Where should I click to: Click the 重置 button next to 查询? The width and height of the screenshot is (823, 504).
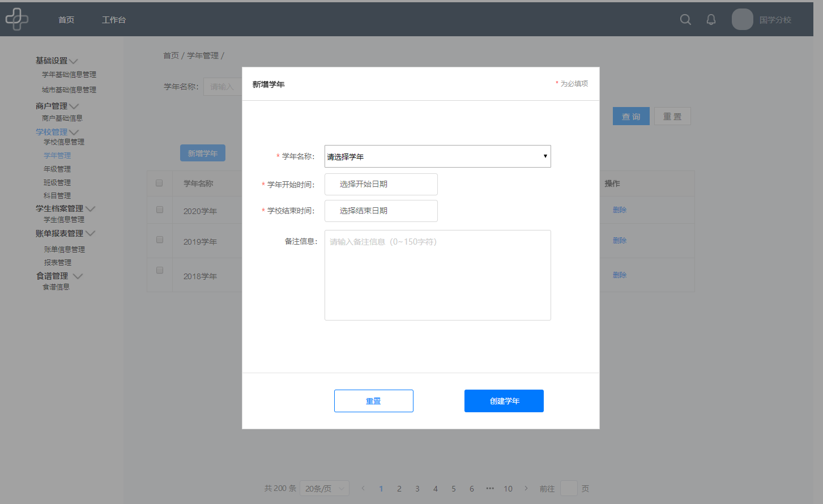coord(672,116)
